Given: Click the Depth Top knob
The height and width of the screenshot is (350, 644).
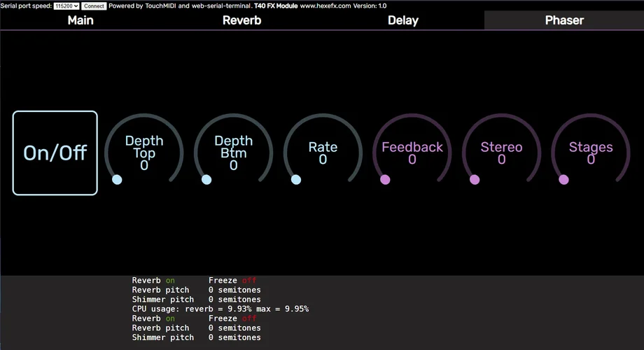Looking at the screenshot, I should click(144, 153).
